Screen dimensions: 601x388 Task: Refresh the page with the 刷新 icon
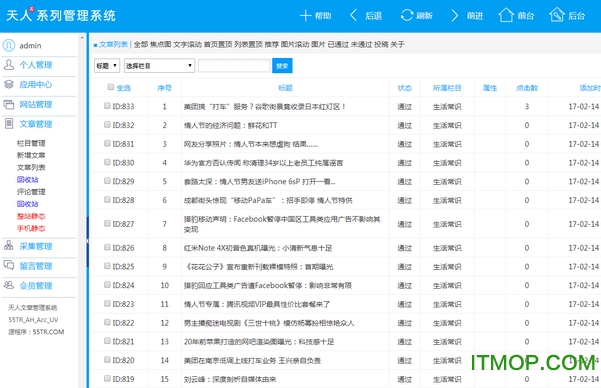point(407,15)
